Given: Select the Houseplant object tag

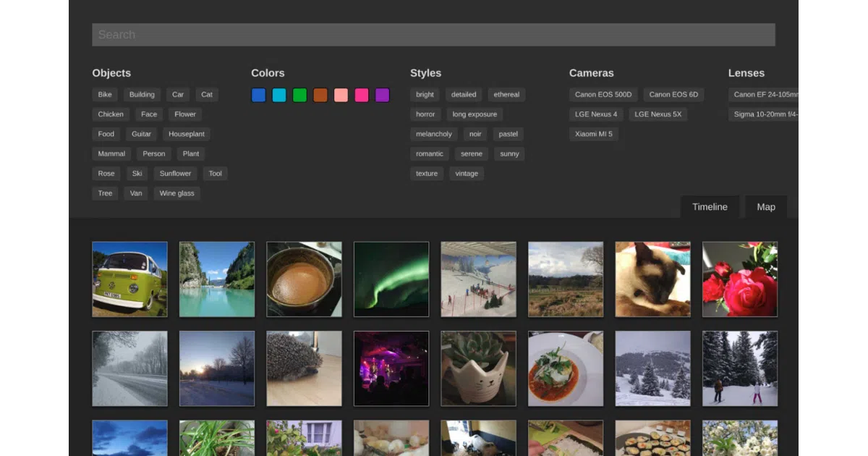Looking at the screenshot, I should click(187, 134).
